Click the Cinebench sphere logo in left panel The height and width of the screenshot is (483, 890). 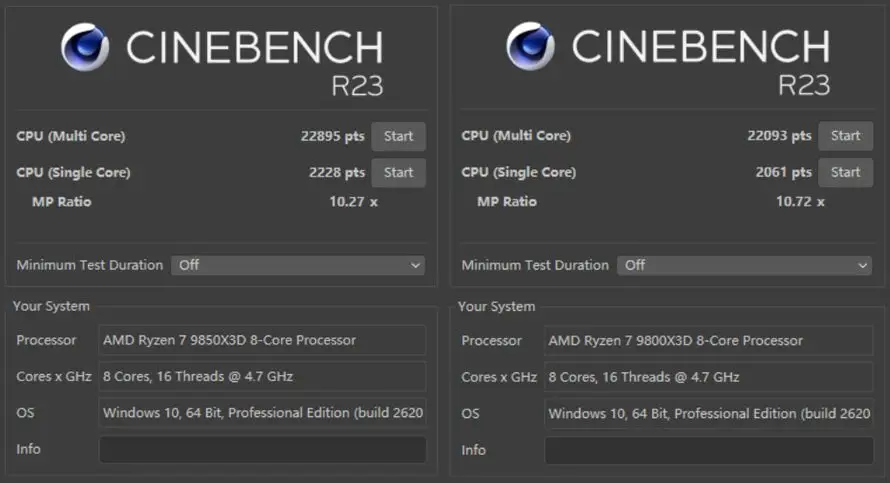[85, 47]
